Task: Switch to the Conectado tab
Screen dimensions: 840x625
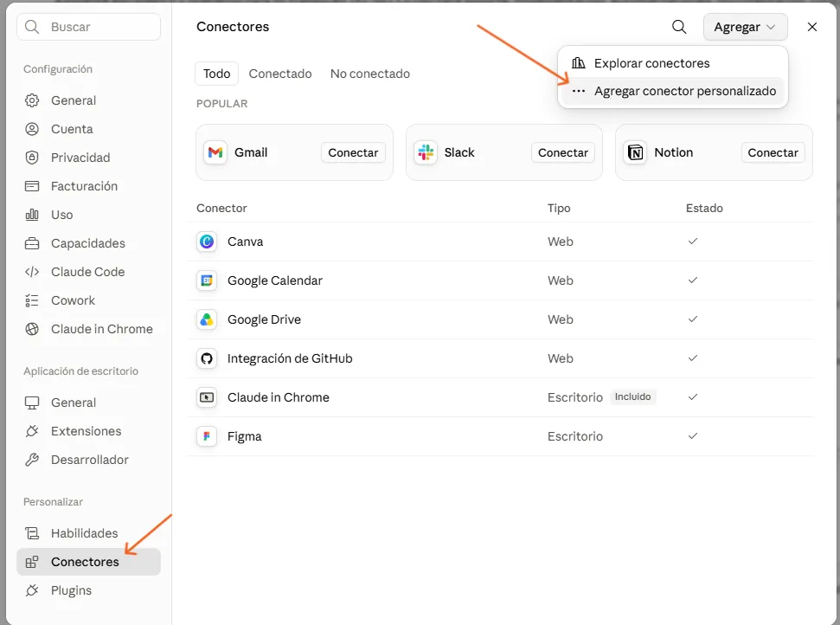Action: [x=280, y=74]
